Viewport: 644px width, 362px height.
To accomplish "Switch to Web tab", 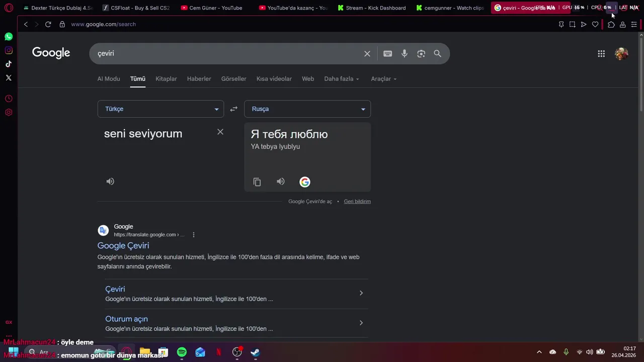I will point(308,79).
